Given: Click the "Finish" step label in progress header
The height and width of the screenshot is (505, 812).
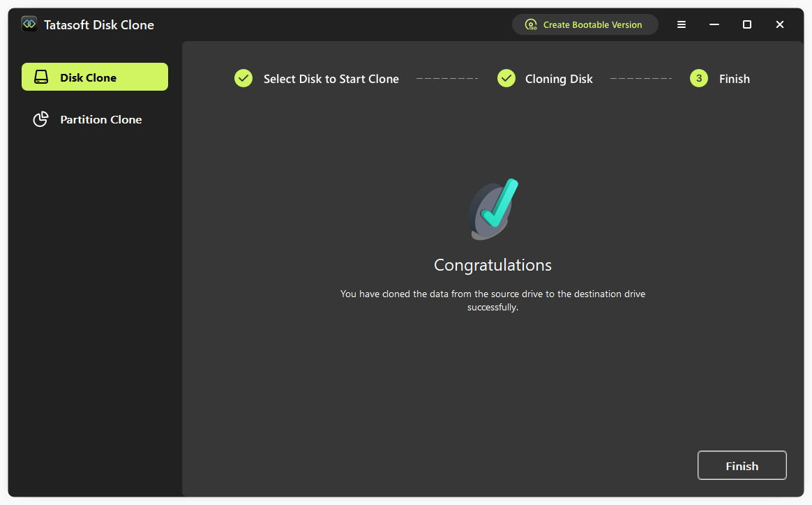Looking at the screenshot, I should point(734,79).
